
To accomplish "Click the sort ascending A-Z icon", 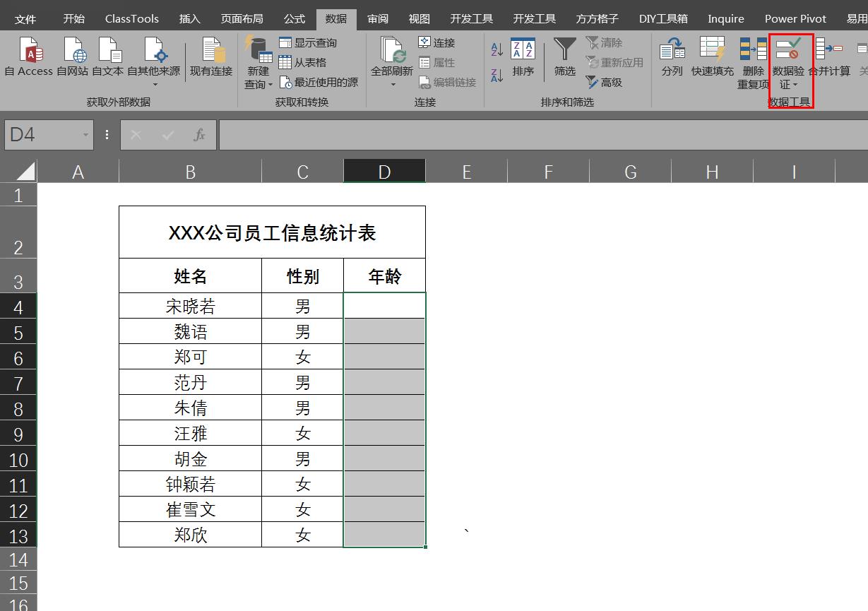I will (497, 49).
